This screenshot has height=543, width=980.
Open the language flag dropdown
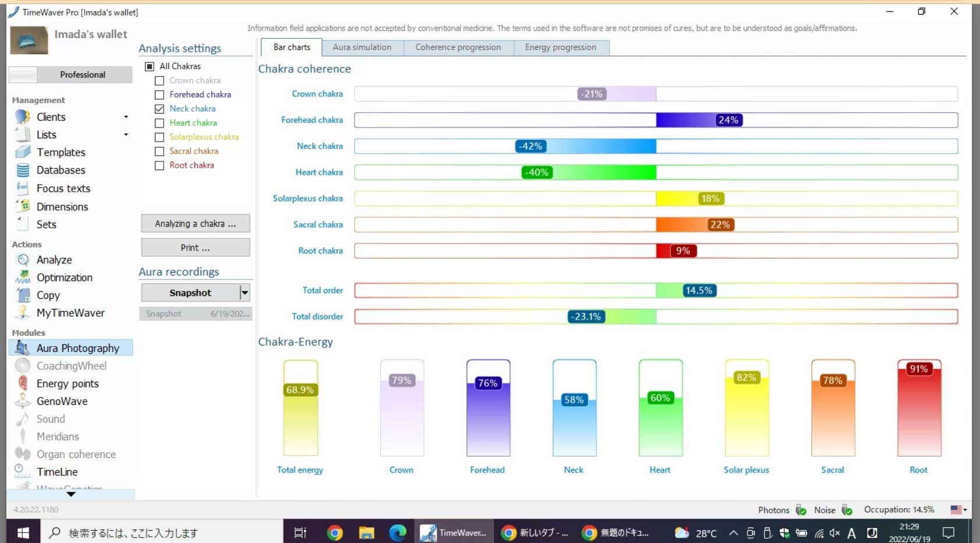tap(959, 510)
